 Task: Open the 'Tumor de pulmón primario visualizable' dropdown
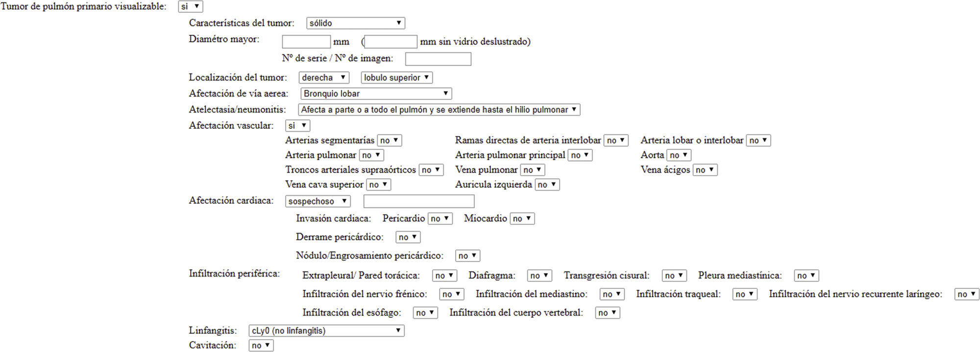coord(190,7)
